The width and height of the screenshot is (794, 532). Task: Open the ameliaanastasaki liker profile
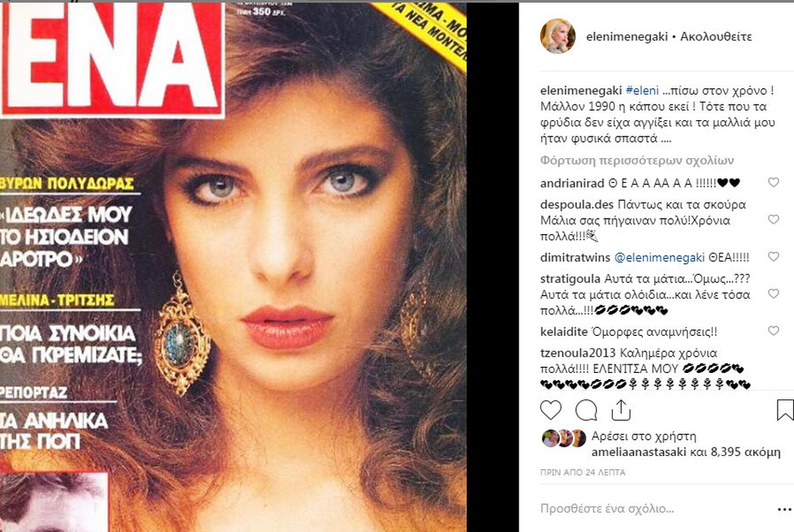639,452
